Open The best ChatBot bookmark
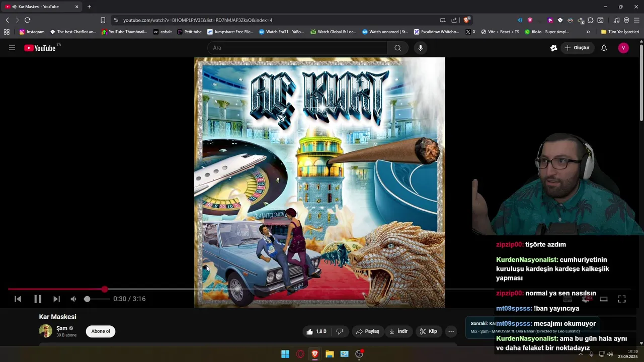The image size is (644, 362). 73,32
